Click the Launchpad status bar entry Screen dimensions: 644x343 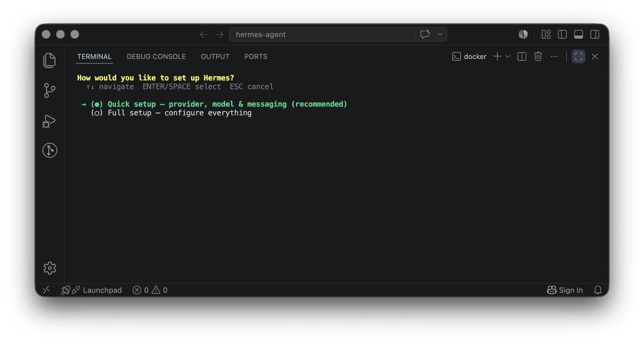[x=102, y=290]
